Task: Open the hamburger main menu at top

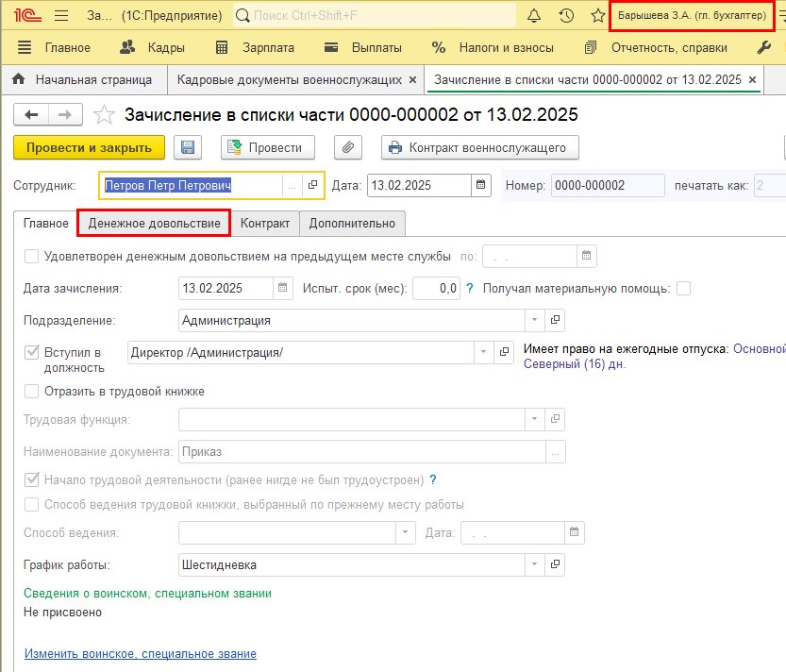Action: click(x=61, y=15)
